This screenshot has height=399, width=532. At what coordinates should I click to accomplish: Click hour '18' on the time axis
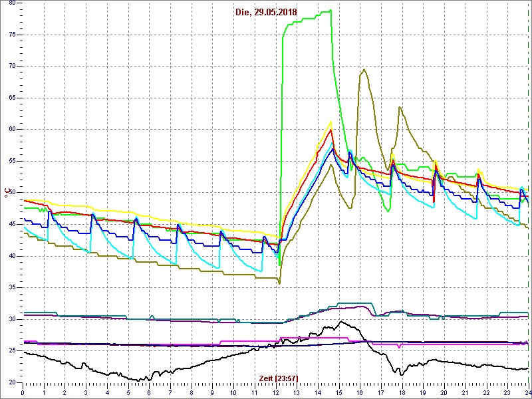click(x=402, y=392)
